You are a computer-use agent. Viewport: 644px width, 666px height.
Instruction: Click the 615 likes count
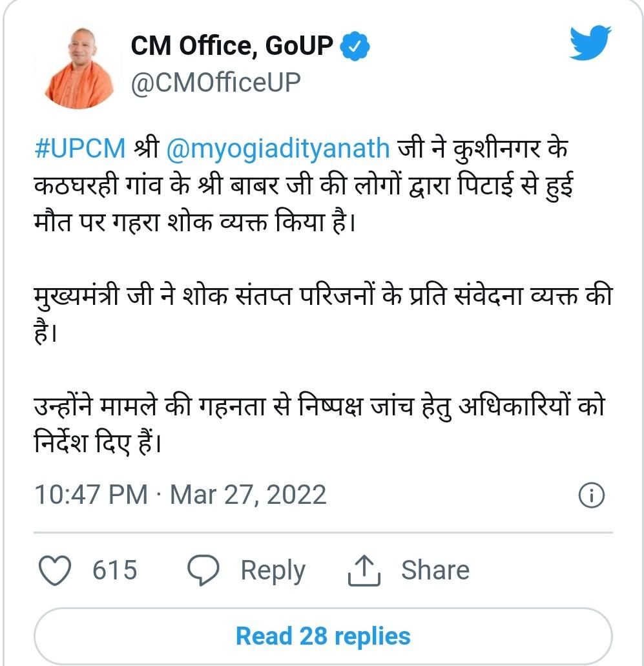pyautogui.click(x=114, y=570)
